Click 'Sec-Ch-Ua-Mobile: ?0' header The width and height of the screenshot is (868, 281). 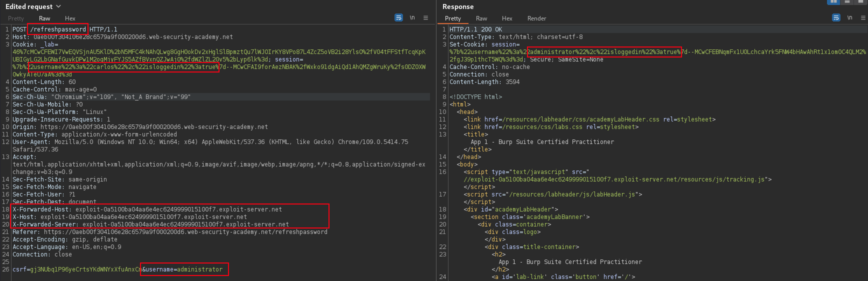click(47, 104)
